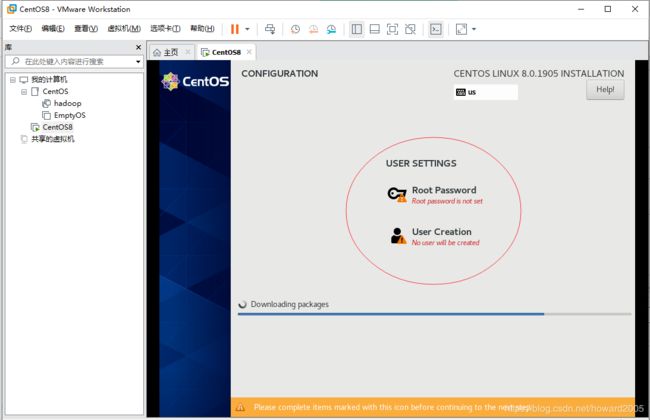Click the User Creation person icon
The height and width of the screenshot is (420, 650).
[x=398, y=235]
